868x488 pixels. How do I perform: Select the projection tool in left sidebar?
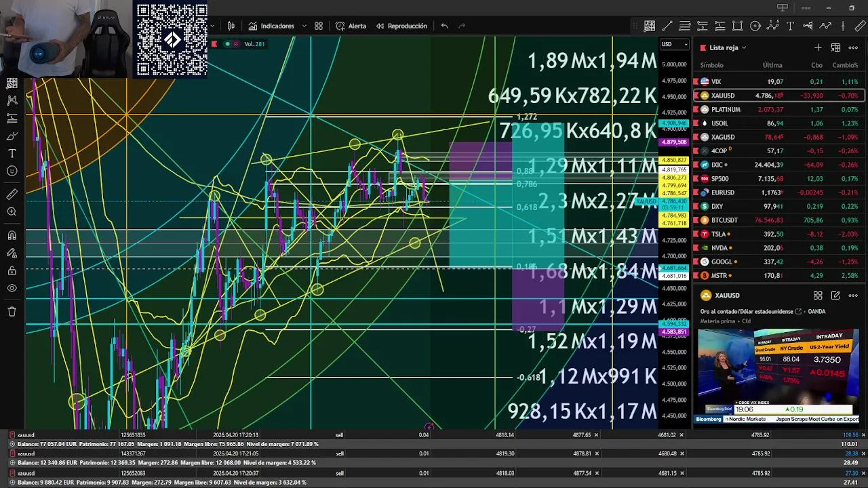point(12,118)
